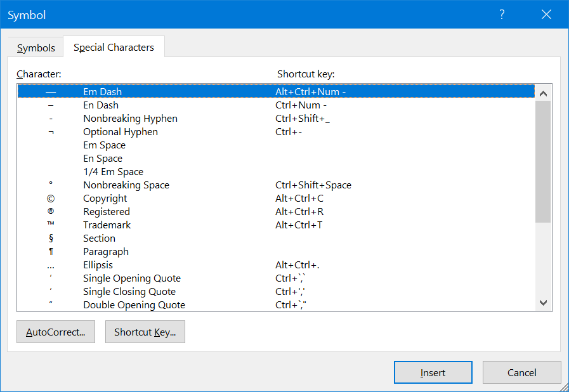Select the Registered ® symbol row
This screenshot has height=392, width=569.
(106, 212)
